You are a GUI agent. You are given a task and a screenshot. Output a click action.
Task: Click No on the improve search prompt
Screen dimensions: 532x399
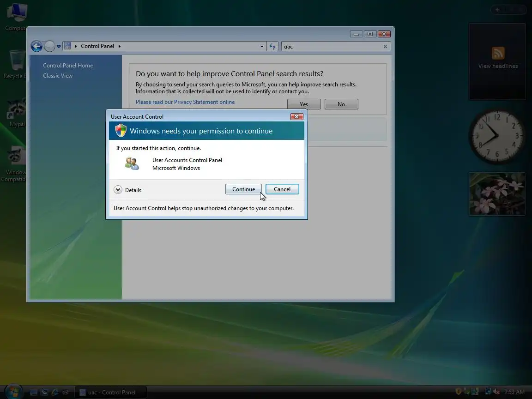[x=341, y=104]
